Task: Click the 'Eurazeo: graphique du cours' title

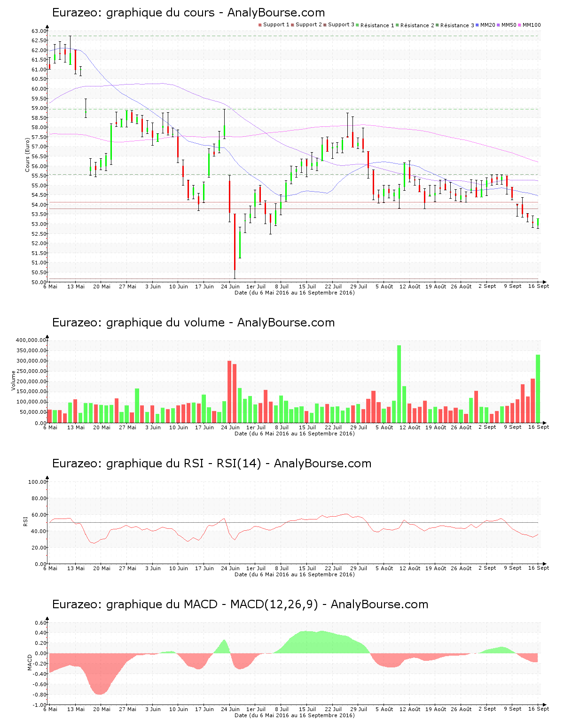Action: tap(188, 13)
